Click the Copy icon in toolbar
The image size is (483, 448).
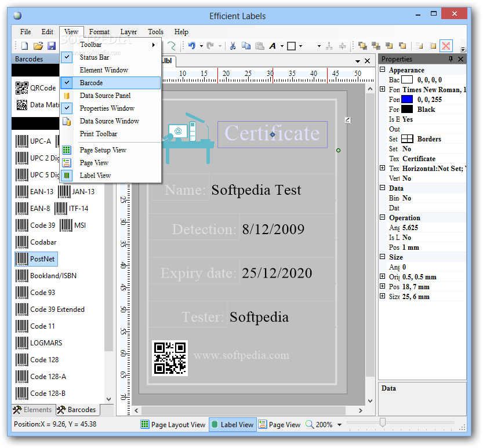click(x=246, y=46)
